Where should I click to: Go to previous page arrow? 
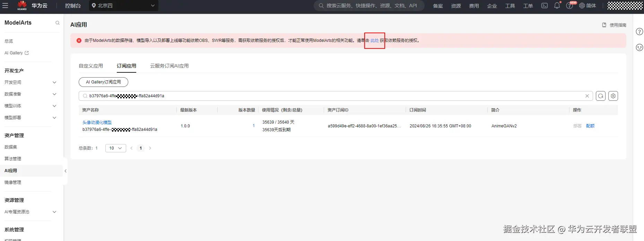pyautogui.click(x=131, y=148)
